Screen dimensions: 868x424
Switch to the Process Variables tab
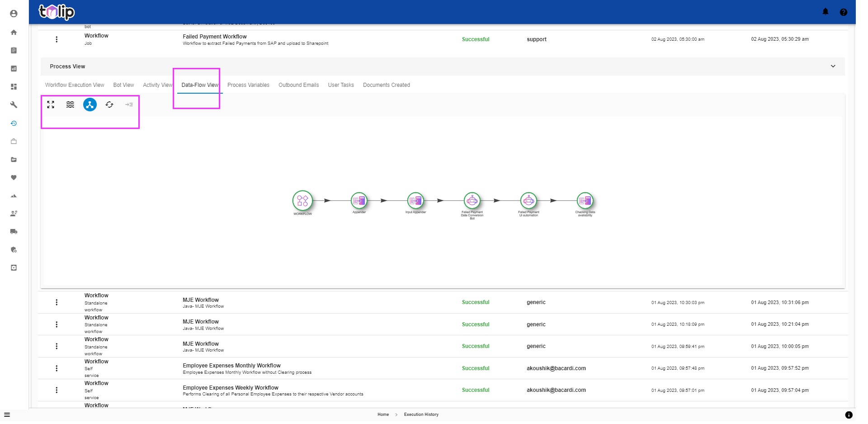(x=248, y=85)
